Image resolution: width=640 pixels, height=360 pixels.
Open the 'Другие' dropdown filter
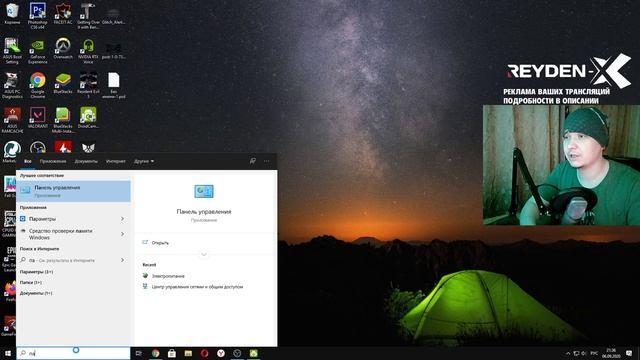(144, 161)
